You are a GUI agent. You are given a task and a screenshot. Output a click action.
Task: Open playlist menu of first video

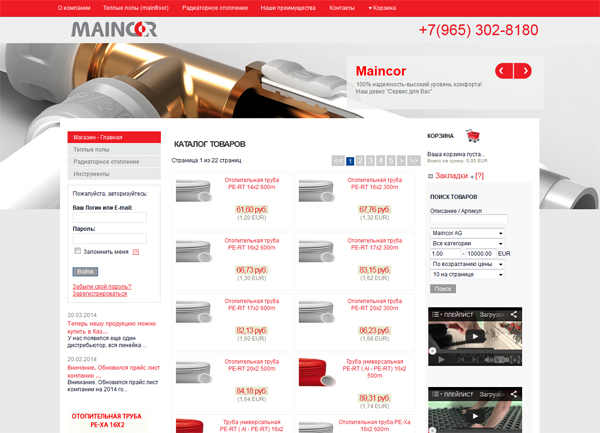pos(452,314)
